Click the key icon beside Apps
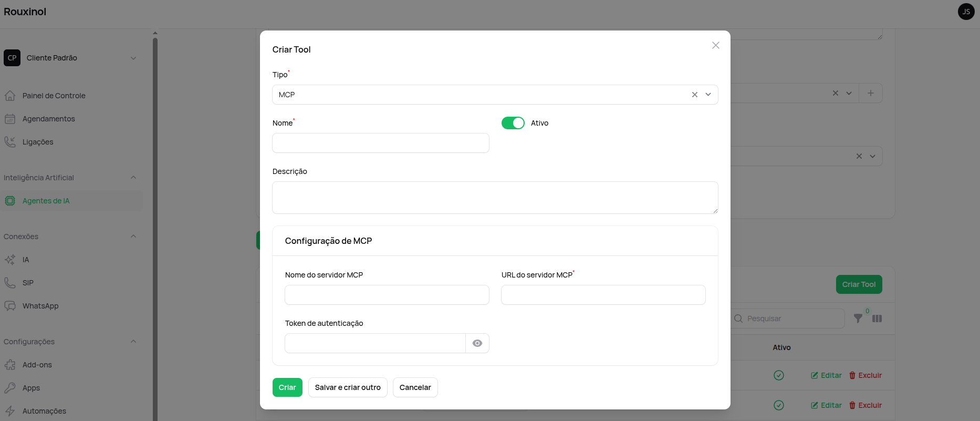Image resolution: width=980 pixels, height=421 pixels. tap(10, 388)
